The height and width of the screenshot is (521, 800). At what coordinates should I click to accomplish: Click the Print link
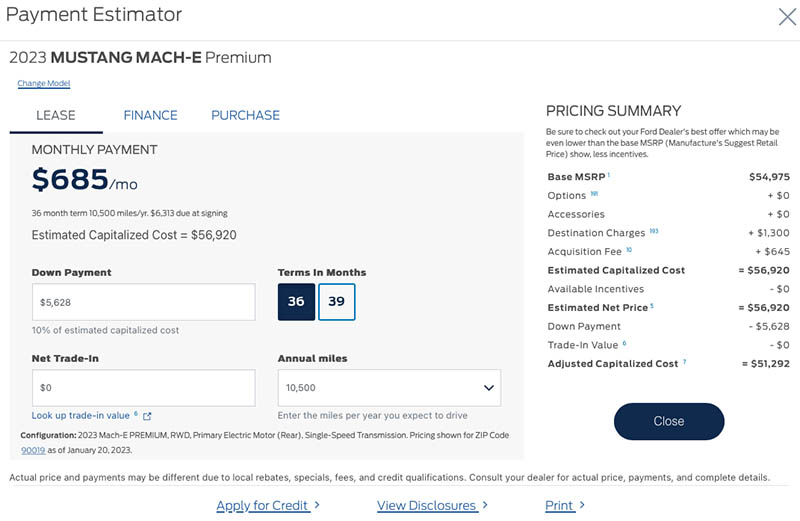559,505
